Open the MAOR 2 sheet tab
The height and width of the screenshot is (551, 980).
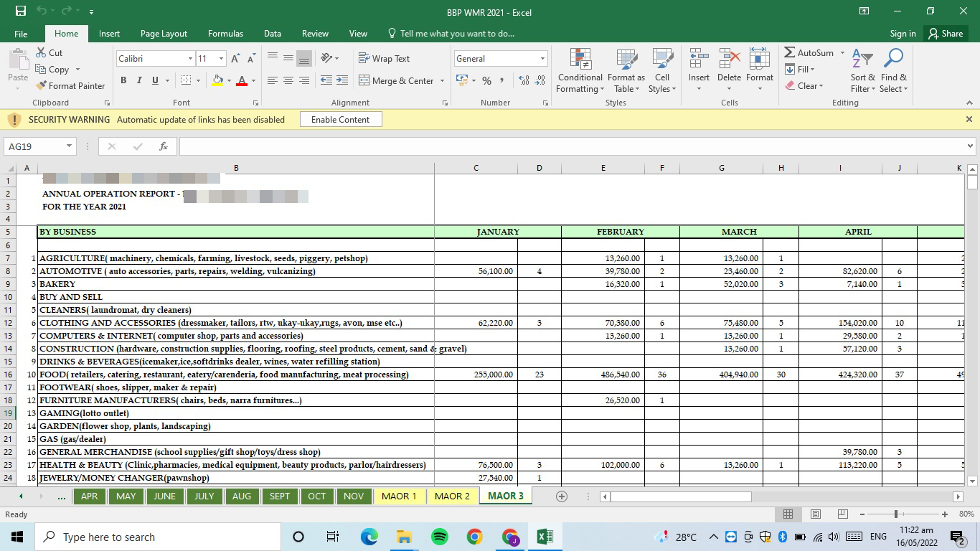pyautogui.click(x=452, y=496)
